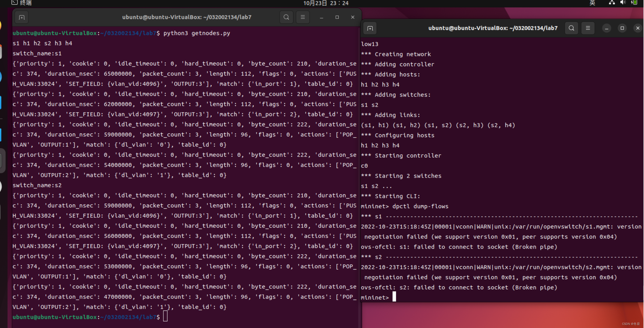Click 'switch_name:s2' line in left terminal
The image size is (644, 328).
pyautogui.click(x=37, y=185)
